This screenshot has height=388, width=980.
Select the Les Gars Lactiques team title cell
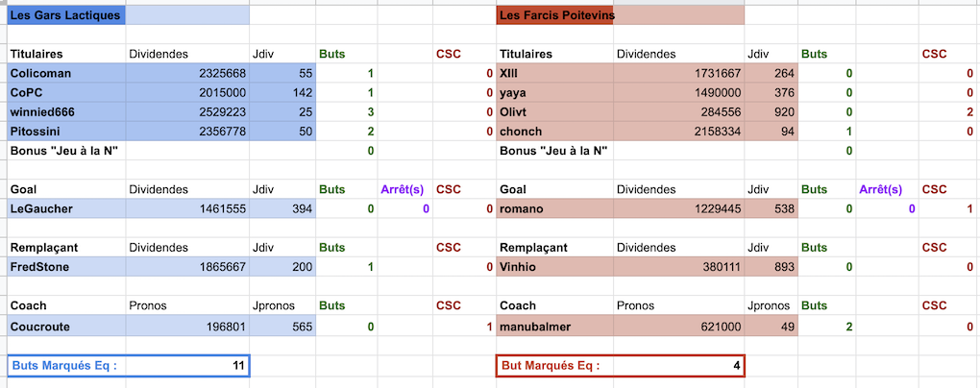pyautogui.click(x=65, y=15)
